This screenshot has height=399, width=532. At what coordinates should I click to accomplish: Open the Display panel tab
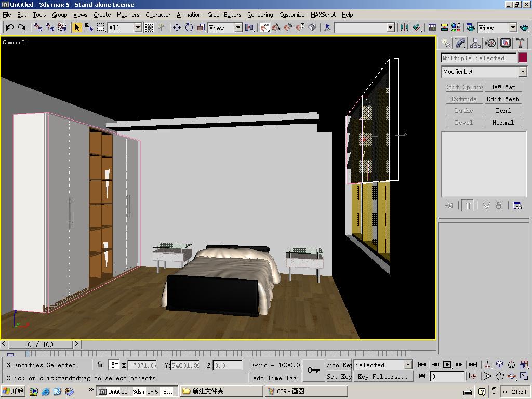pyautogui.click(x=505, y=44)
